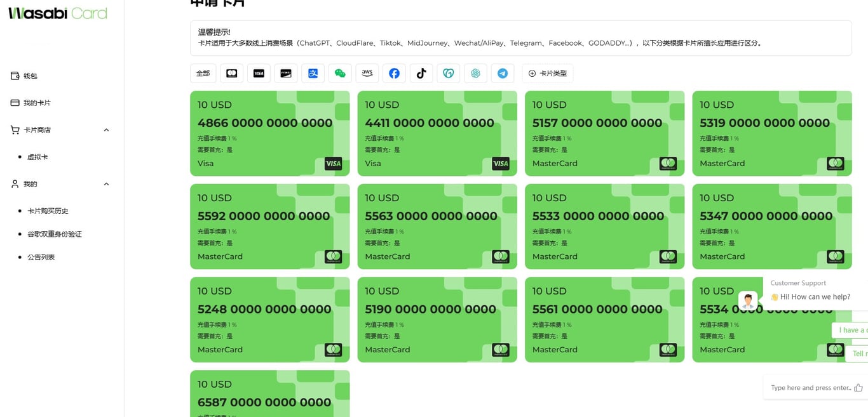Filter cards by MasterCard icon

232,74
